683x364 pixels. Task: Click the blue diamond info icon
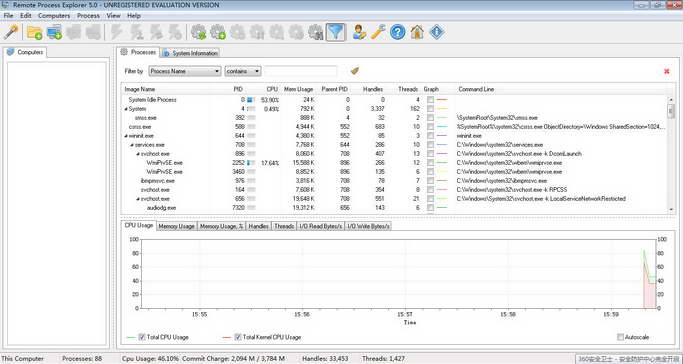click(x=436, y=32)
